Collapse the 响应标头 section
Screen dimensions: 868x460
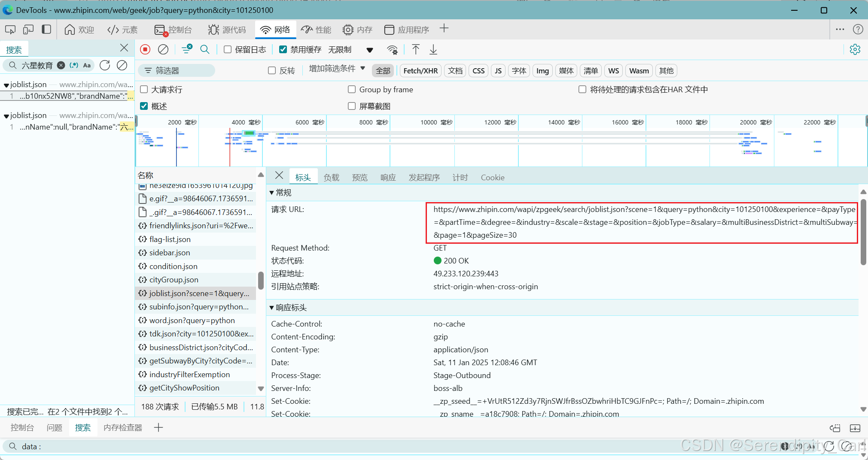271,308
